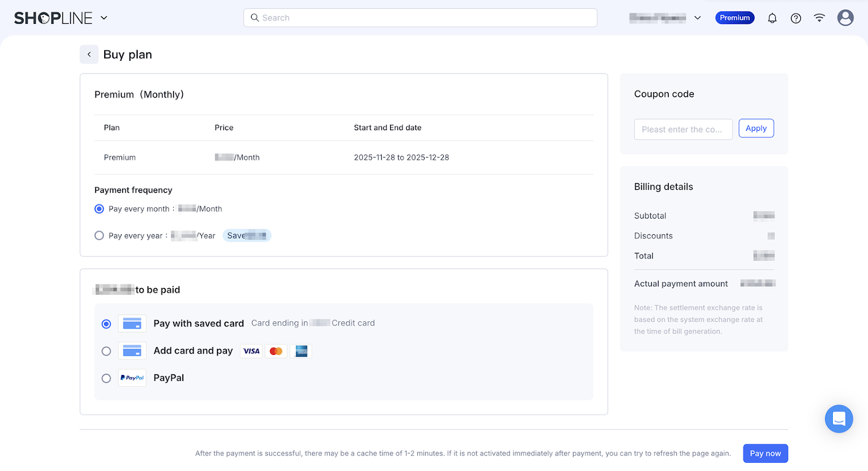Choose Add card and pay option

106,351
